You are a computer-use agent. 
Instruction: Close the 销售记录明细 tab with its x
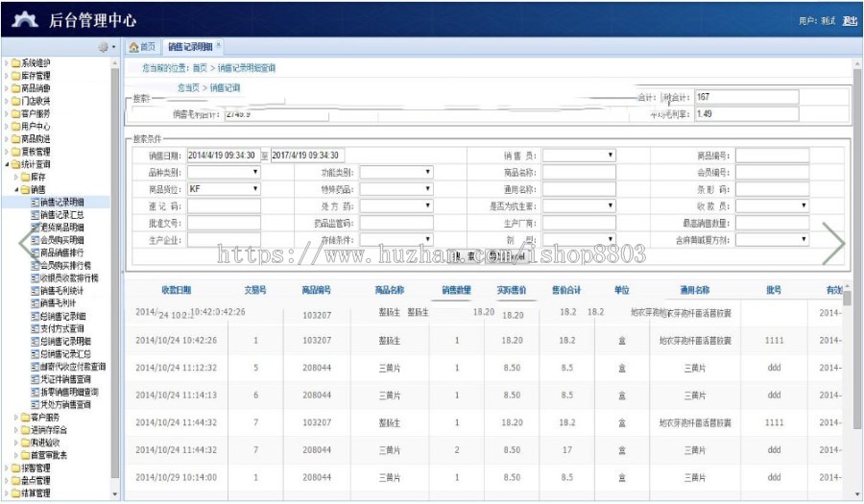[219, 44]
